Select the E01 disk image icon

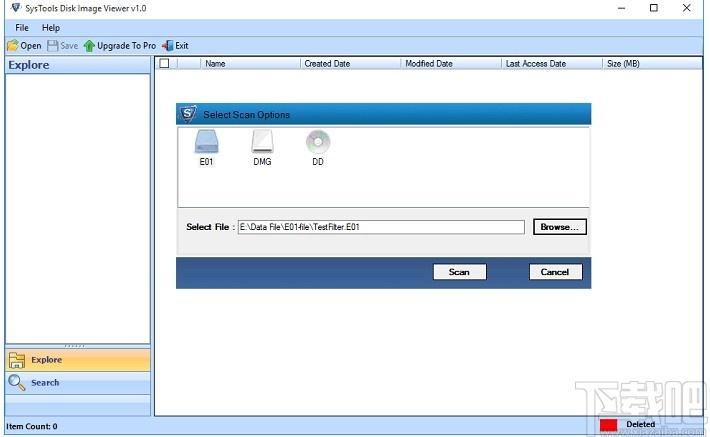pos(206,143)
